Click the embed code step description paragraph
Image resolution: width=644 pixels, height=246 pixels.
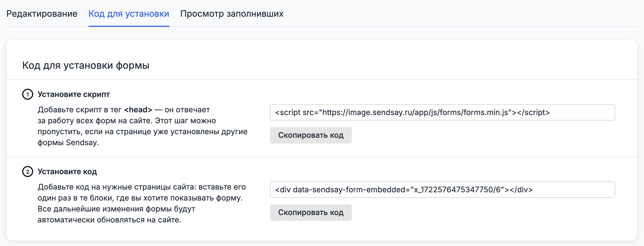(x=141, y=204)
